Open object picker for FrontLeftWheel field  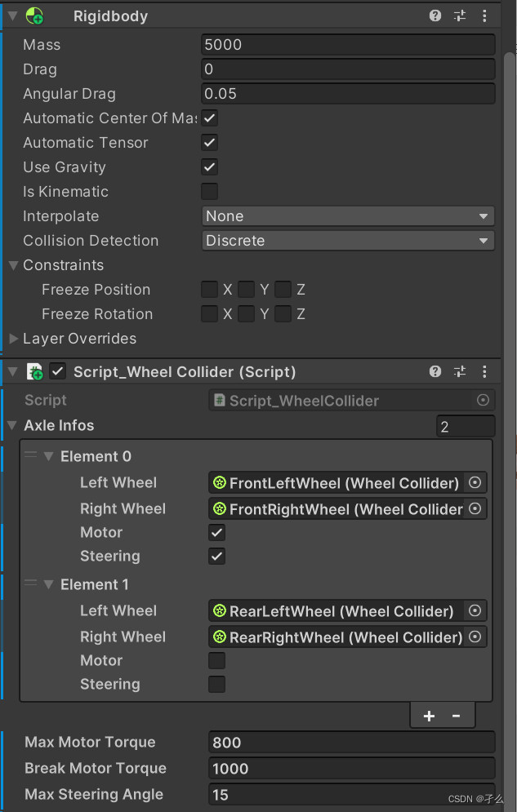(x=475, y=483)
